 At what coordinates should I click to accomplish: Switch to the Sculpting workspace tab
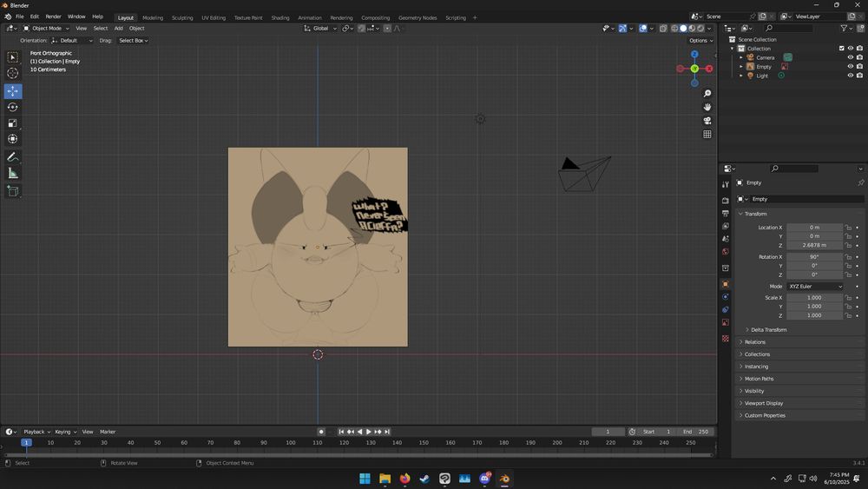182,17
